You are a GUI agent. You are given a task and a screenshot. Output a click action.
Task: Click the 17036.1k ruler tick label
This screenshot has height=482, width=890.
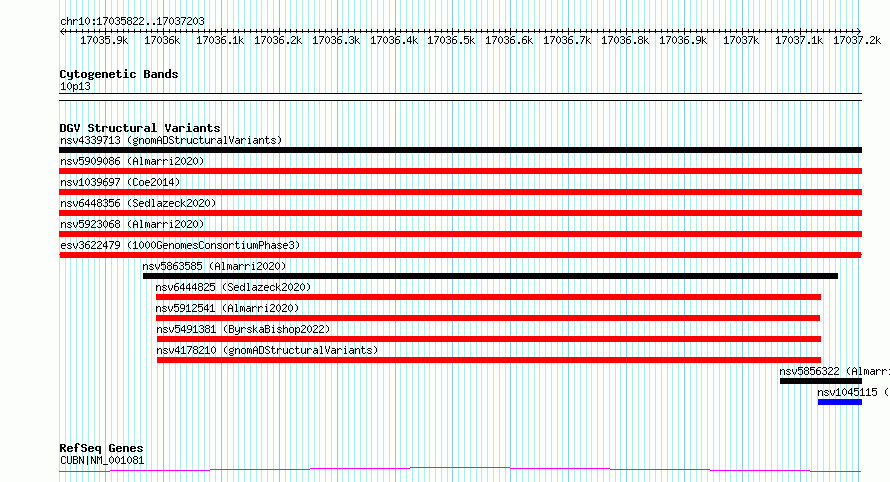click(220, 40)
